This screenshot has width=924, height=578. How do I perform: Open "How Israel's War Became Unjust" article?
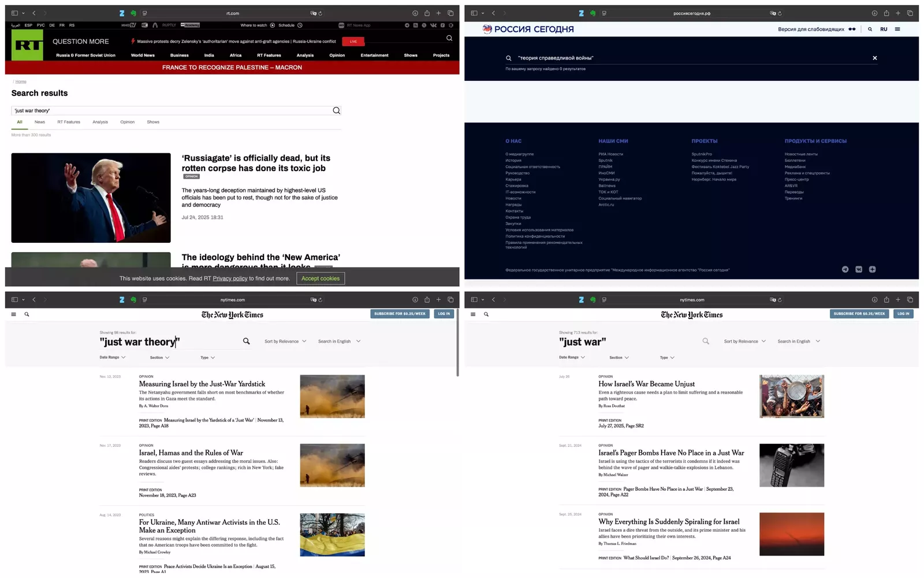646,384
